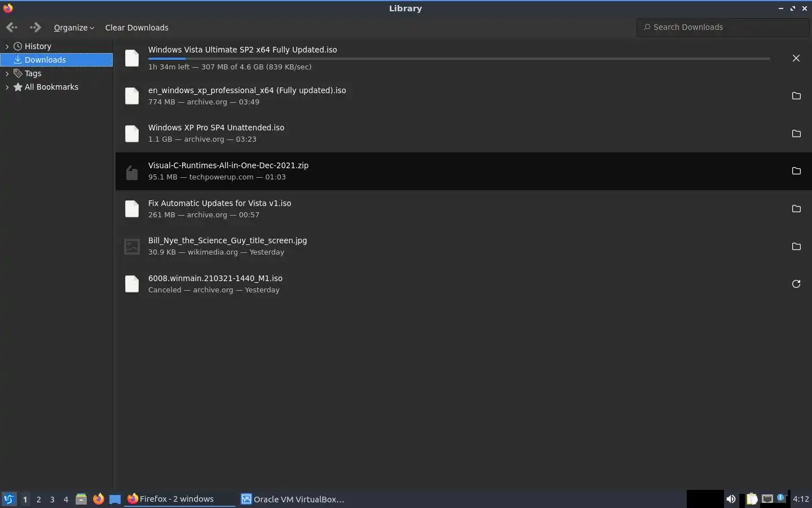Click the Windows Vista Ultimate iso file icon

pos(131,58)
